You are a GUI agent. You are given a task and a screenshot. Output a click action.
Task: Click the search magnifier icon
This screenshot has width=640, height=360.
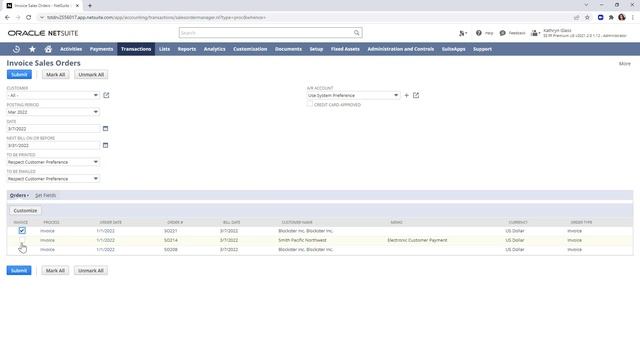pos(356,33)
